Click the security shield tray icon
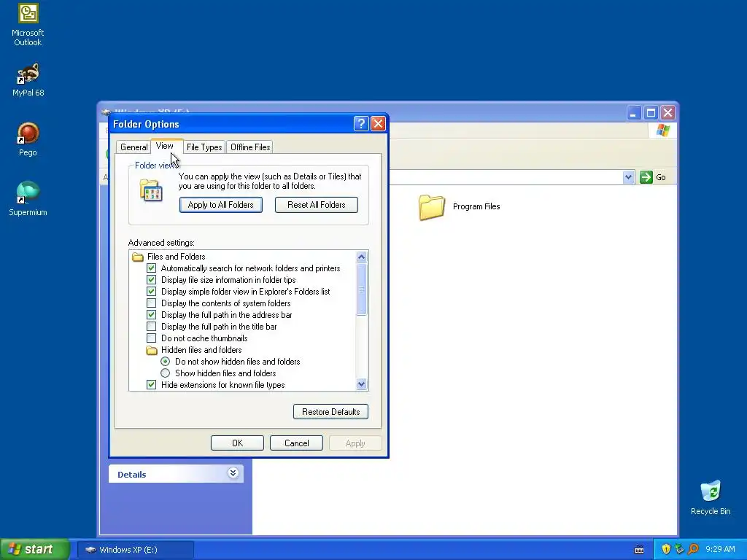The height and width of the screenshot is (560, 747). point(666,549)
